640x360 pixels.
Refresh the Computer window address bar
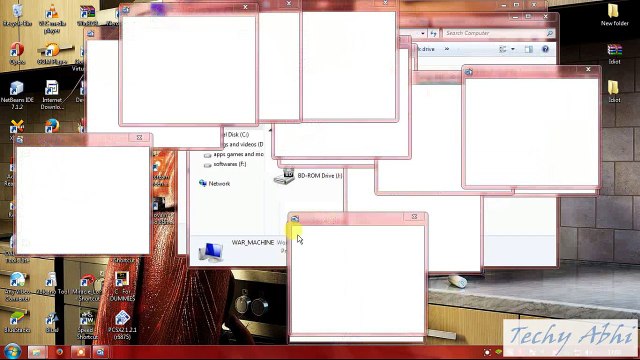433,33
